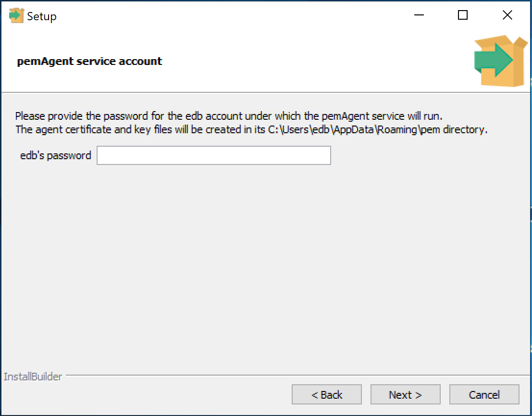
Task: Click the 'Please provide the password' instruction line
Action: [x=229, y=116]
